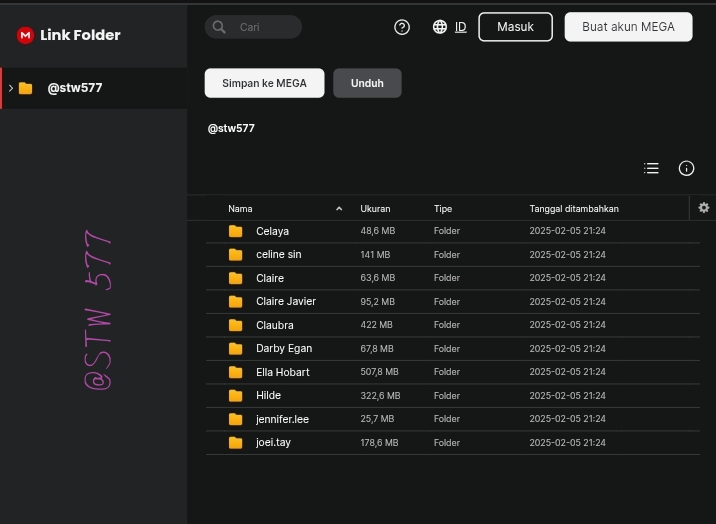
Task: Select the Hilde folder name
Action: pos(268,395)
